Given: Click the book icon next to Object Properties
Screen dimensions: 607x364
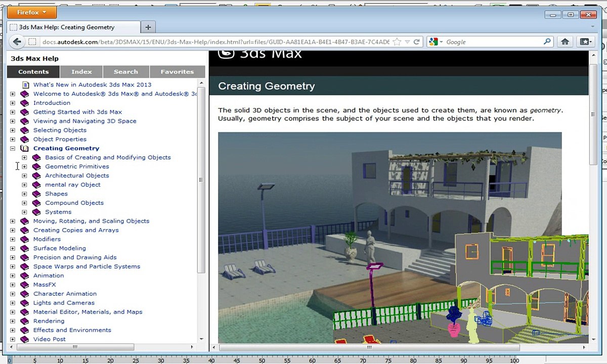Looking at the screenshot, I should pyautogui.click(x=25, y=139).
